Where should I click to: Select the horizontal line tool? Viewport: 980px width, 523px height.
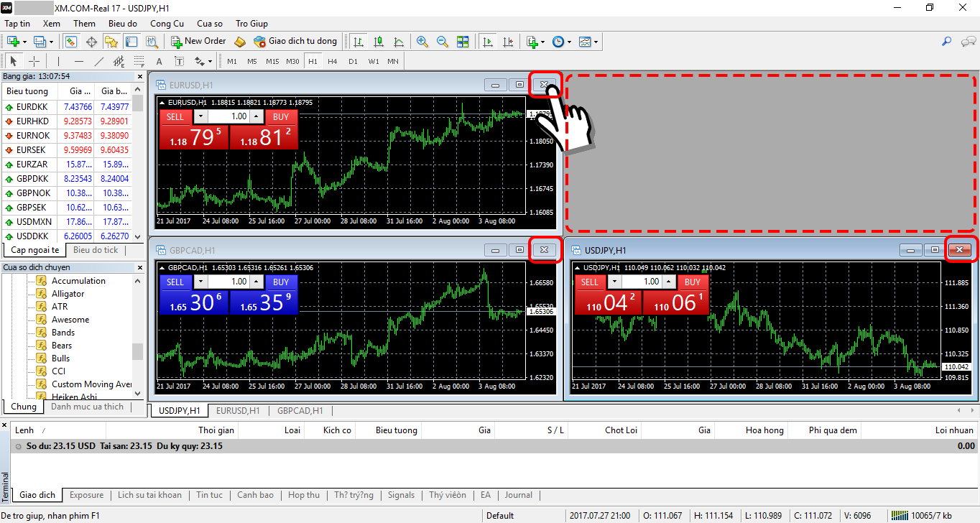pos(79,61)
